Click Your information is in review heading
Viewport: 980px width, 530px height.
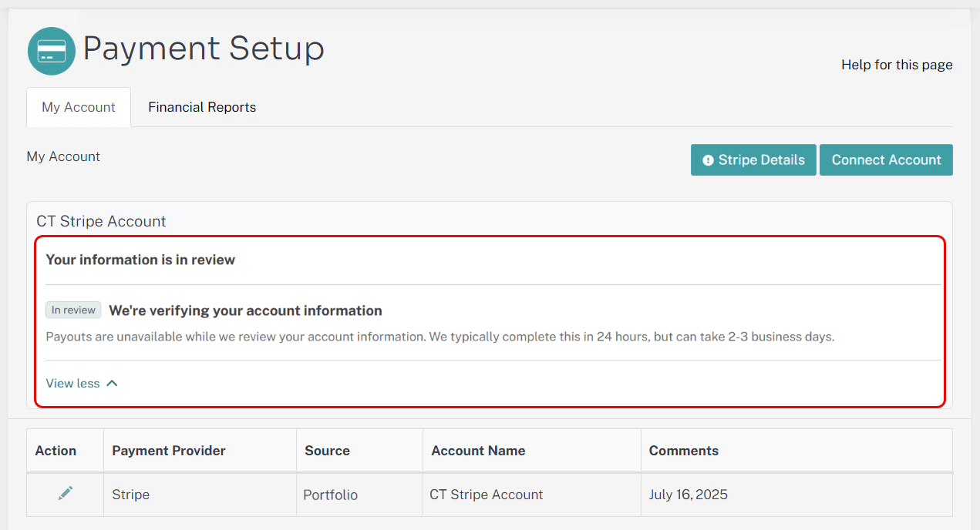point(140,260)
